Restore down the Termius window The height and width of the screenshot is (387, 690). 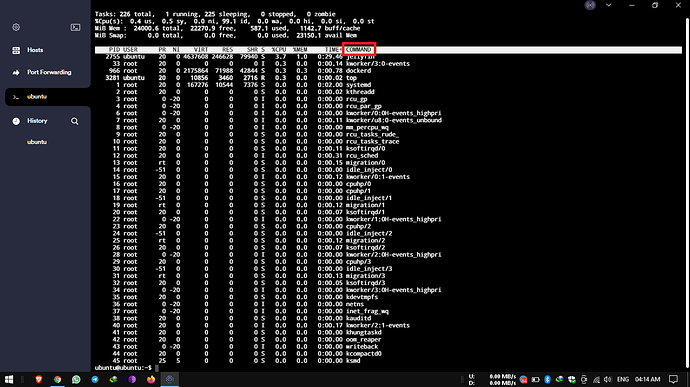coord(655,5)
